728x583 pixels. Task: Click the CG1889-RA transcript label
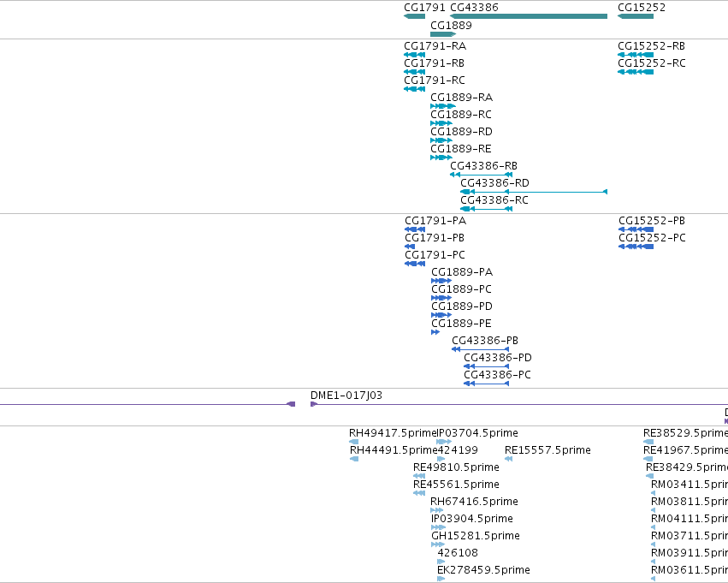461,98
